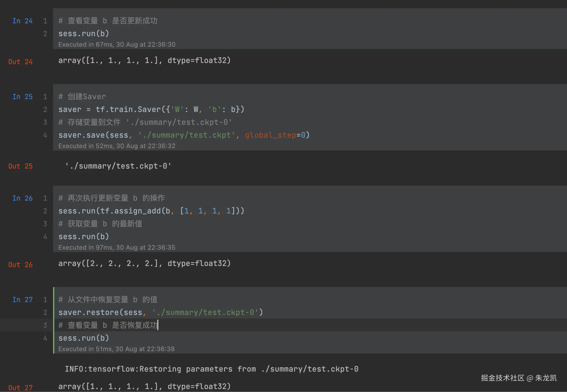Click the array of 2s output in cell 26
567x392 pixels.
click(144, 264)
